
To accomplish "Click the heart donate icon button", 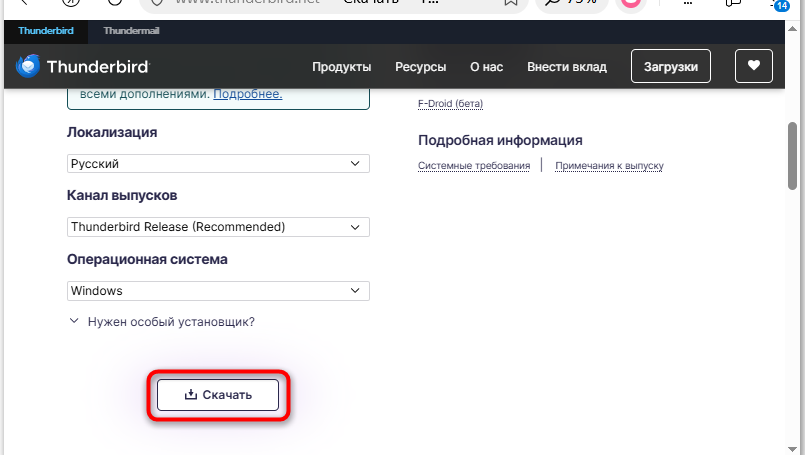I will 753,66.
